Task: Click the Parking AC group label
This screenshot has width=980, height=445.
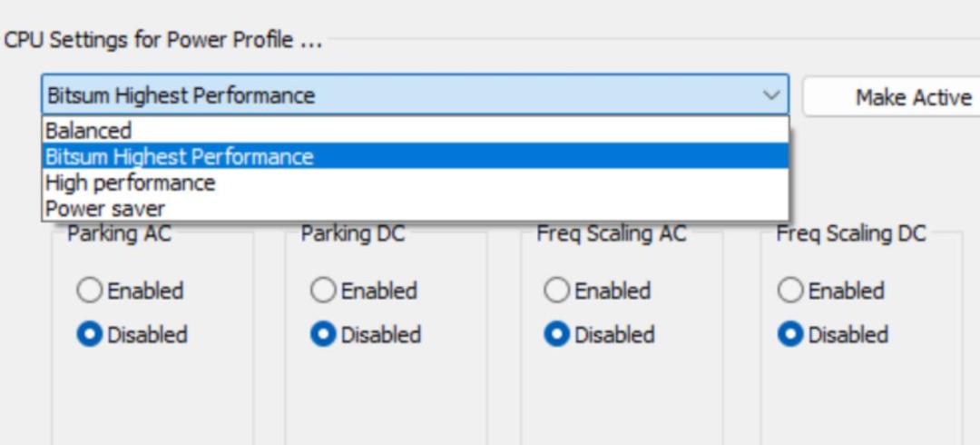Action: pos(119,234)
